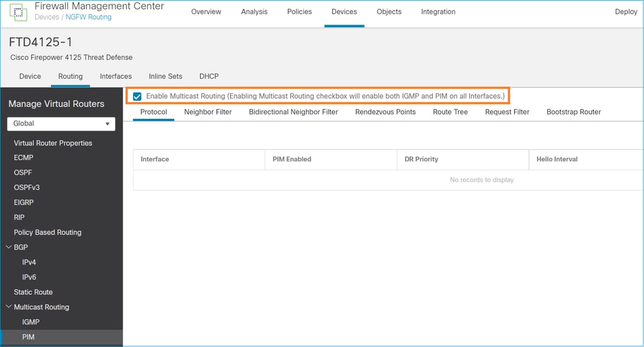644x347 pixels.
Task: Open the Overview menu
Action: click(206, 12)
